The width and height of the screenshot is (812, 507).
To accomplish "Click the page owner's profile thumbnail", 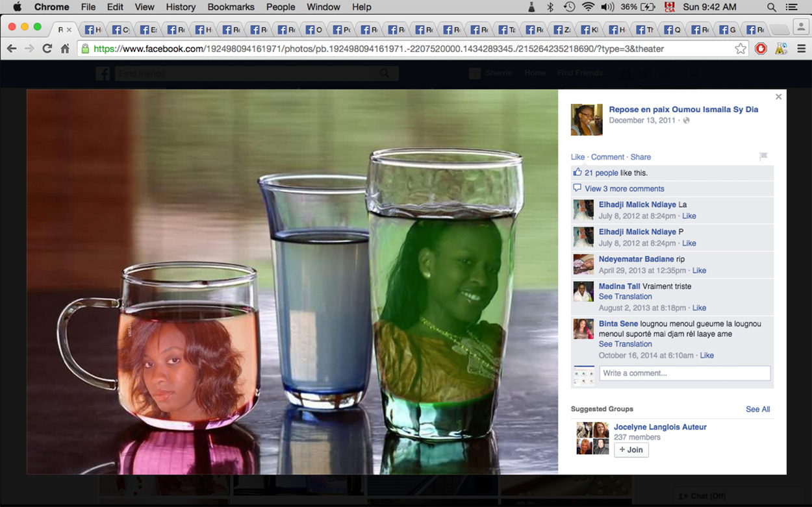I will 586,119.
